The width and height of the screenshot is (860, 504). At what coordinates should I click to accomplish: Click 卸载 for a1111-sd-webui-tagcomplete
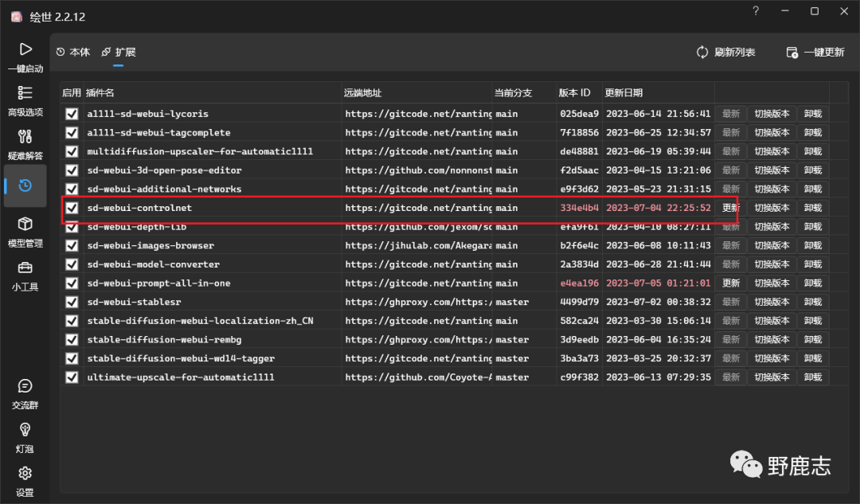pos(813,133)
